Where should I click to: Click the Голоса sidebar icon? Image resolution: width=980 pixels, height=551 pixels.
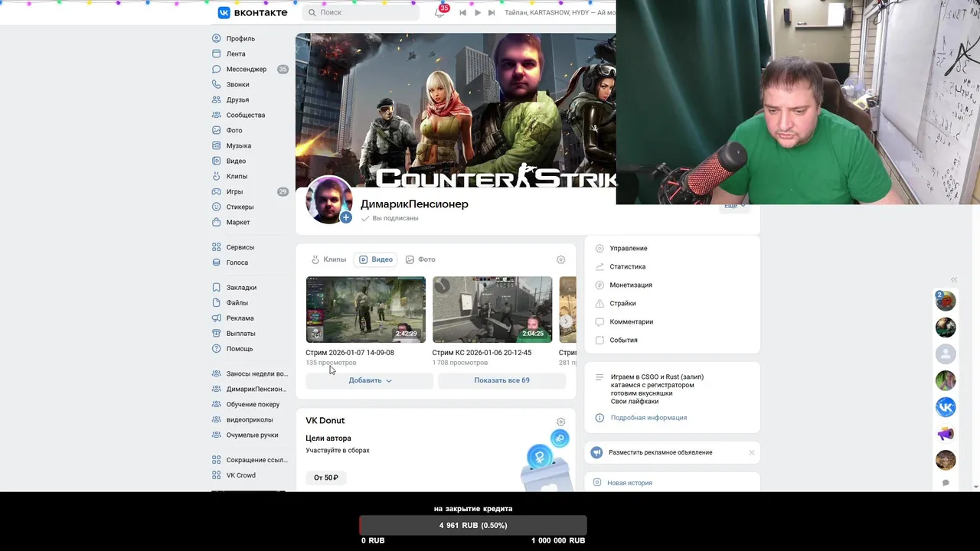click(x=217, y=262)
